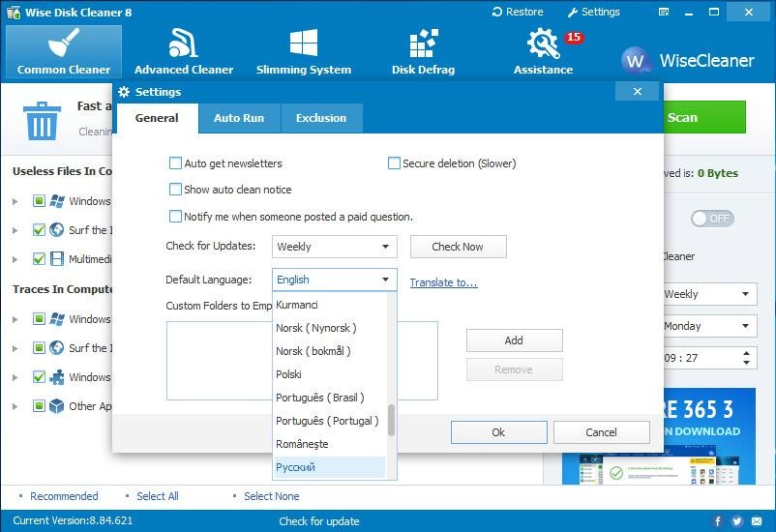
Task: Click the Facebook icon in the status bar
Action: (x=717, y=520)
